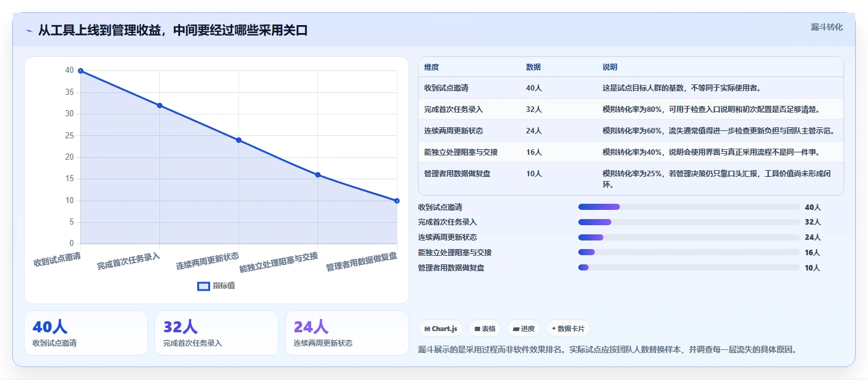Click the x-axis label 完成首次任务录入
Viewport: 868px width, 380px height.
[129, 261]
